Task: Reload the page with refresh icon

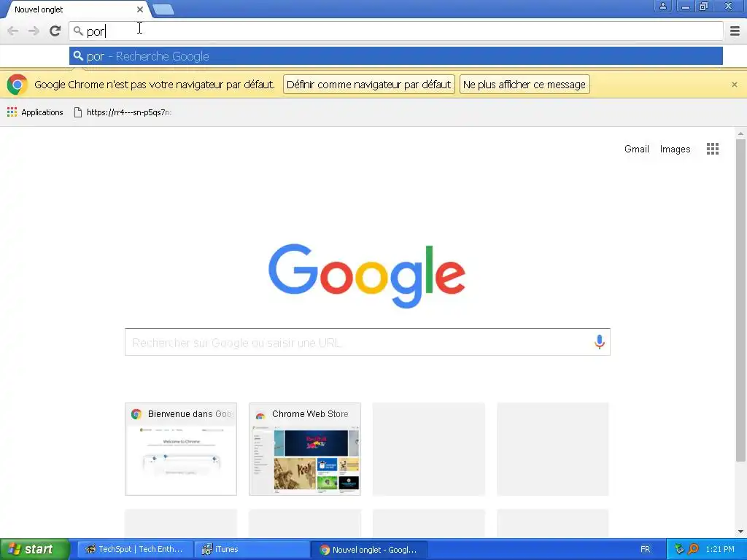Action: [x=55, y=31]
